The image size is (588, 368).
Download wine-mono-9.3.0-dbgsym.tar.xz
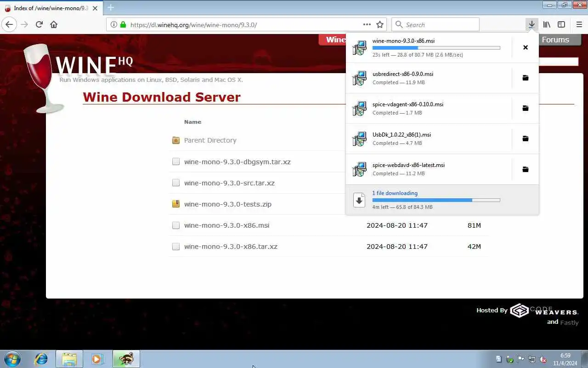237,162
